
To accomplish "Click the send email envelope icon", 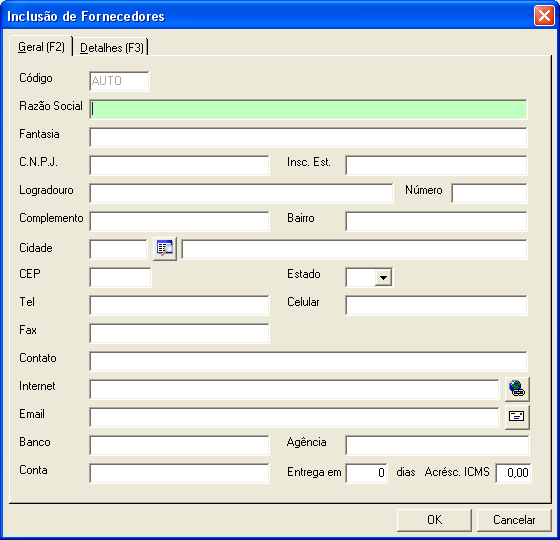I will click(517, 417).
